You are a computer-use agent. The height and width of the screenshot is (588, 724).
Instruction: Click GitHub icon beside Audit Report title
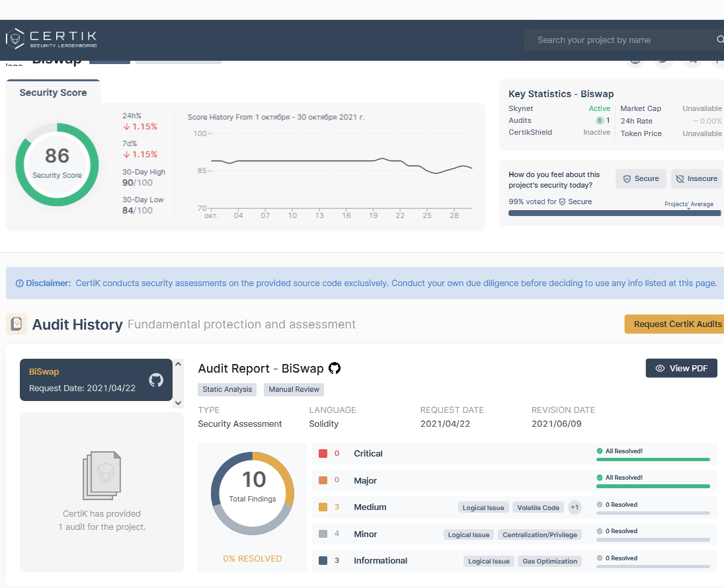coord(335,369)
